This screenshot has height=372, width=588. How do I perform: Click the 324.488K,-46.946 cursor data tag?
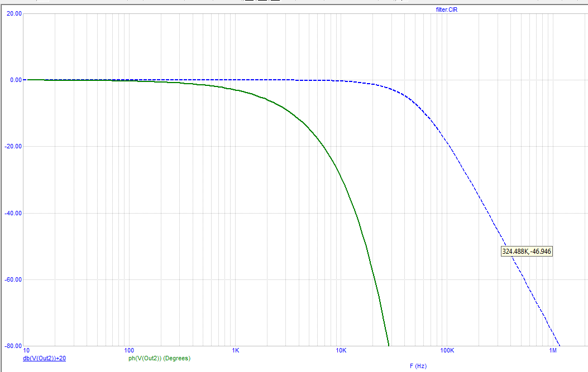click(x=527, y=251)
